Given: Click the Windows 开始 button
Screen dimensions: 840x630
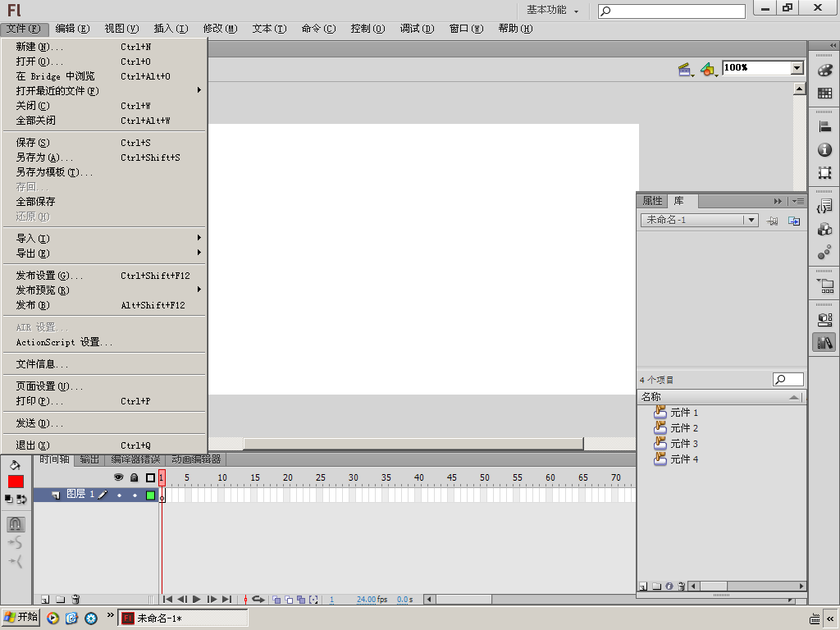Looking at the screenshot, I should pyautogui.click(x=21, y=618).
